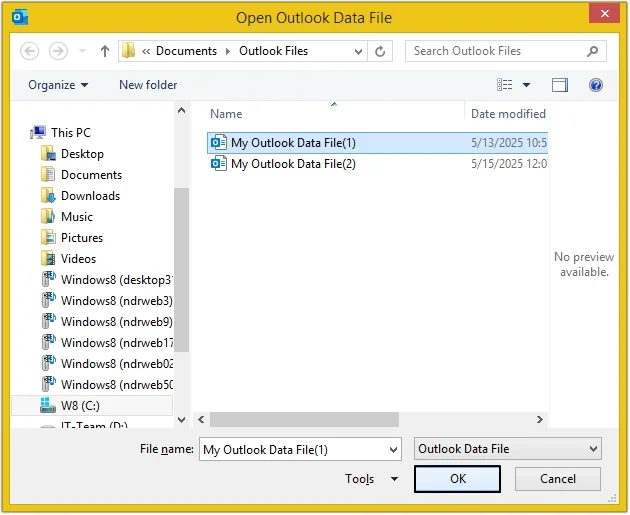Viewport: 630px width, 515px height.
Task: Expand the address bar history dropdown
Action: pos(358,51)
